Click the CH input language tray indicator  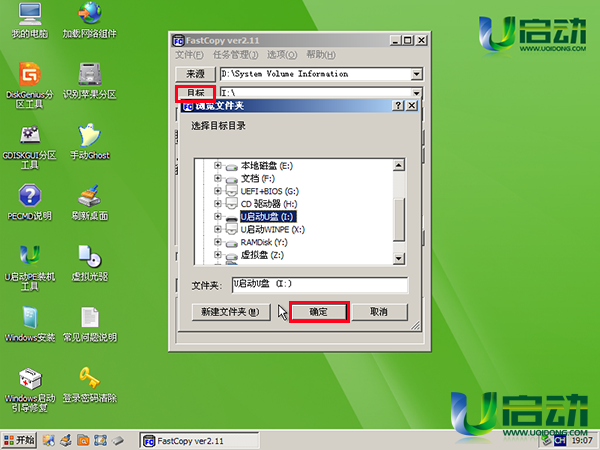click(560, 441)
